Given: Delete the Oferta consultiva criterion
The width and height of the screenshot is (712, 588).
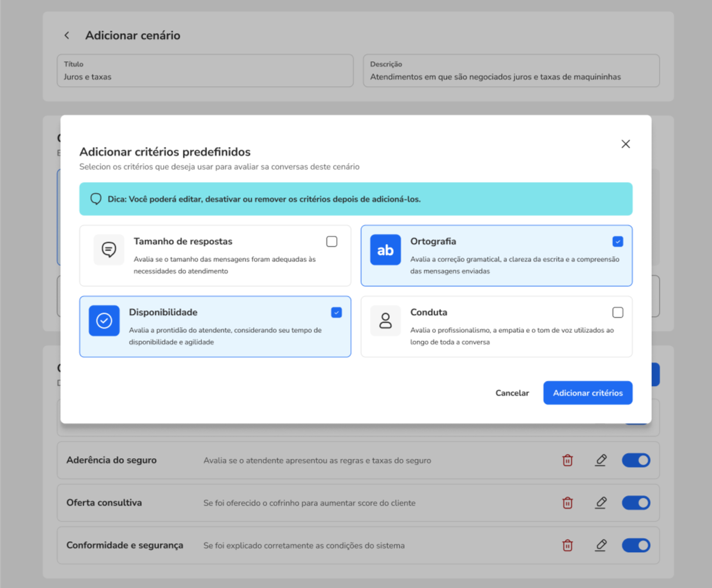Looking at the screenshot, I should click(x=568, y=502).
